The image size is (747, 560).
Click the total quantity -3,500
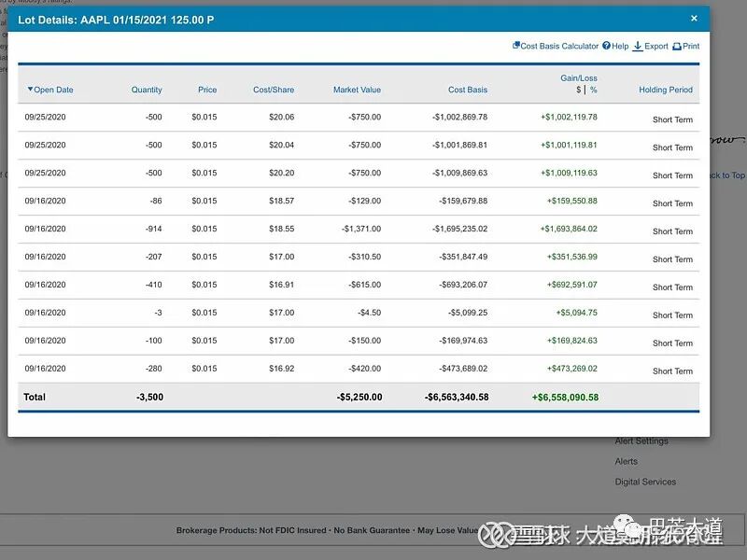(x=149, y=398)
